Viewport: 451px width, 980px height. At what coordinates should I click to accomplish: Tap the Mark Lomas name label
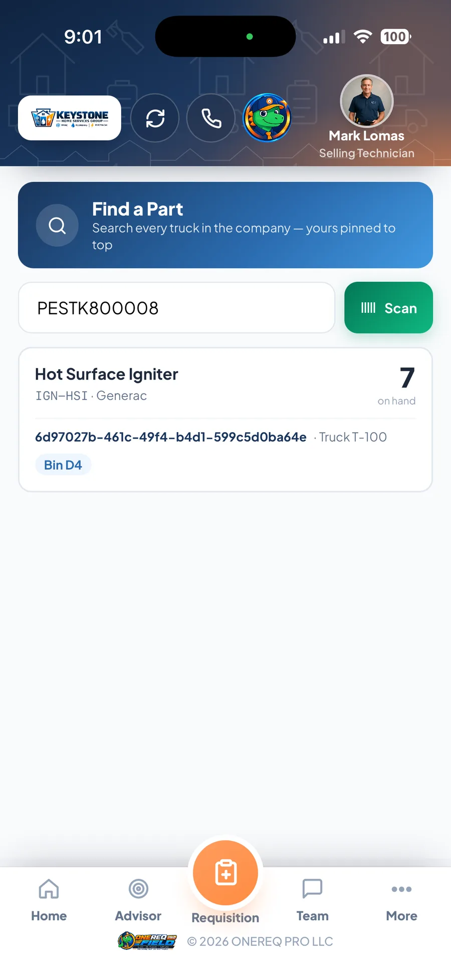tap(366, 136)
